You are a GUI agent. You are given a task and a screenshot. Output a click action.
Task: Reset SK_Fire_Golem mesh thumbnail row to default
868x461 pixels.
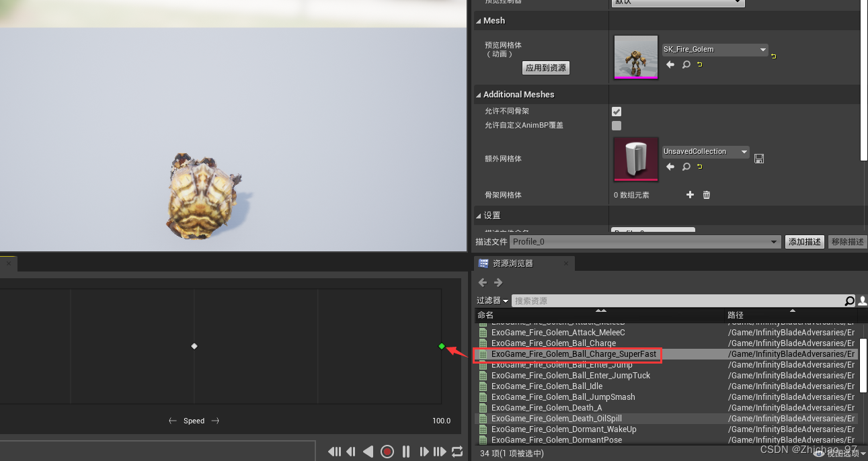(x=700, y=65)
